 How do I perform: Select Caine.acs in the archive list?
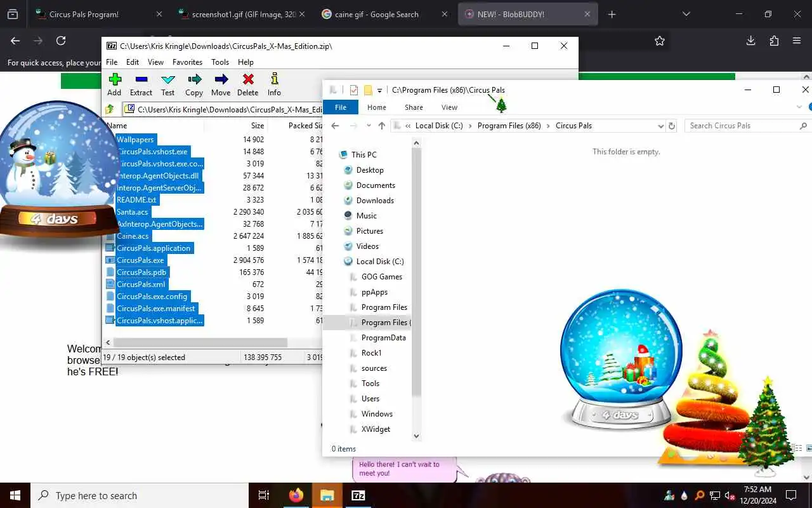(x=133, y=236)
